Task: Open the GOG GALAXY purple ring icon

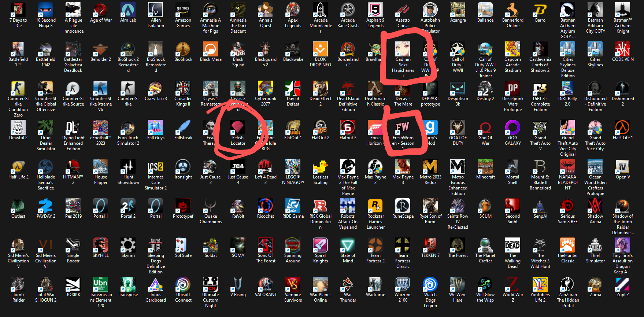Action: coord(513,127)
